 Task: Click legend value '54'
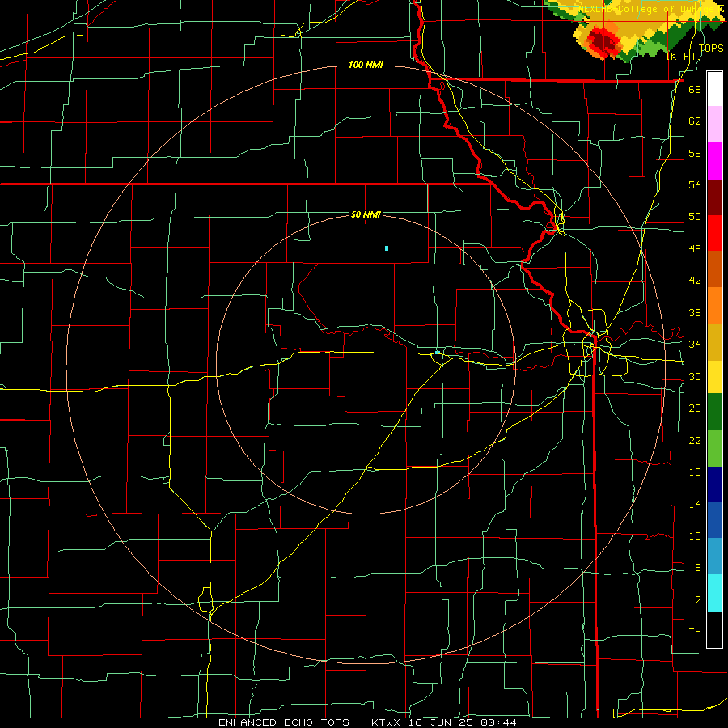[x=695, y=184]
